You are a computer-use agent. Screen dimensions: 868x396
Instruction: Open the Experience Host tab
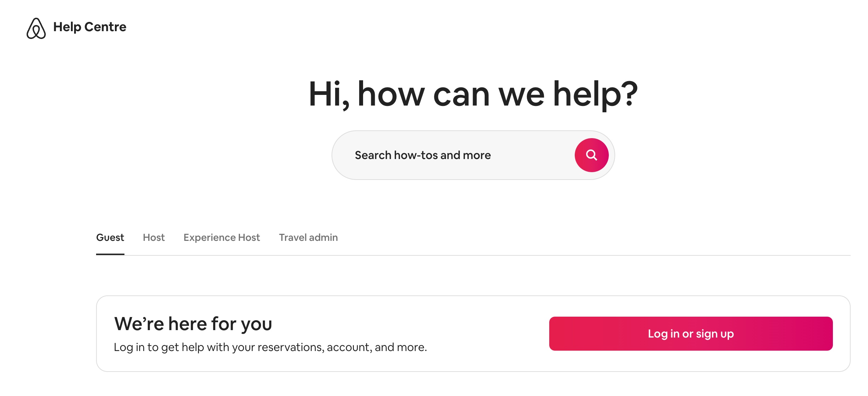coord(222,237)
